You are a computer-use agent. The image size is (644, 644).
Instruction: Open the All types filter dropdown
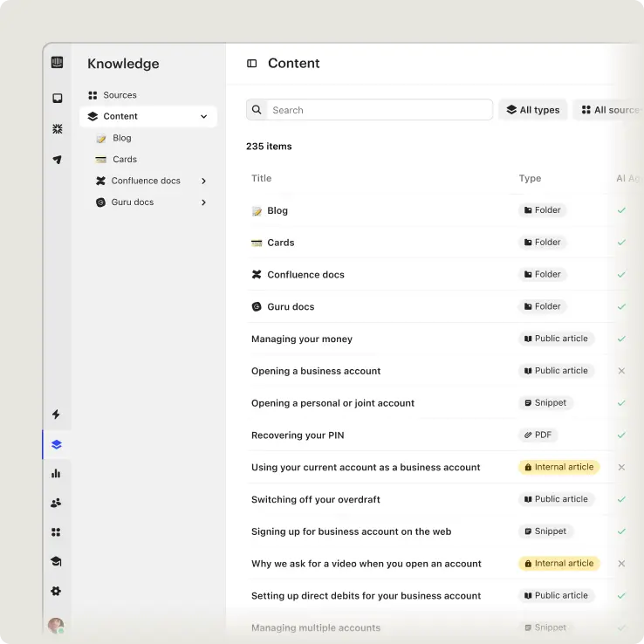(533, 110)
